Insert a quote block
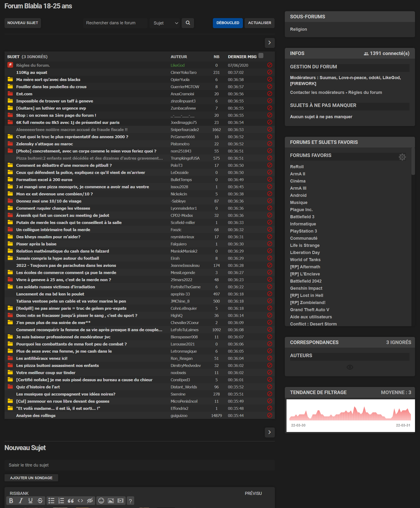The image size is (420, 508). 71,501
